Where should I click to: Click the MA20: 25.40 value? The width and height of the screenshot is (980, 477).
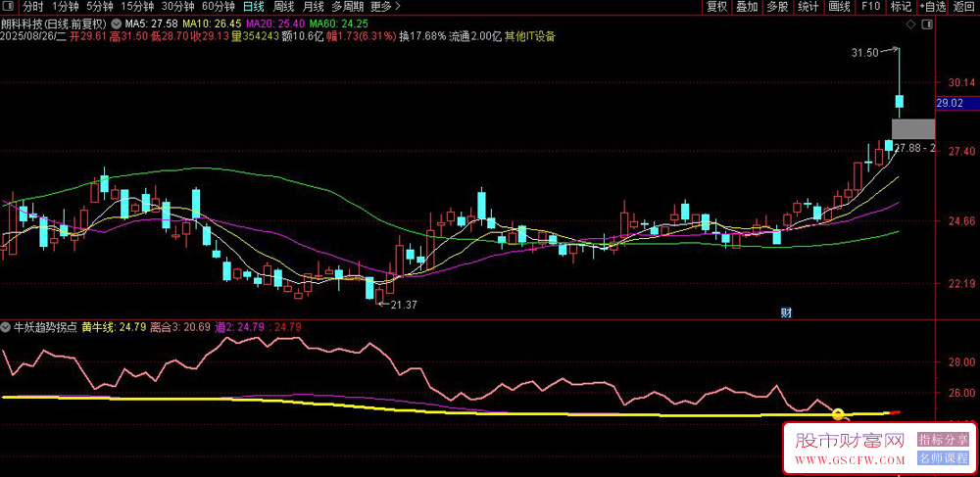[274, 24]
